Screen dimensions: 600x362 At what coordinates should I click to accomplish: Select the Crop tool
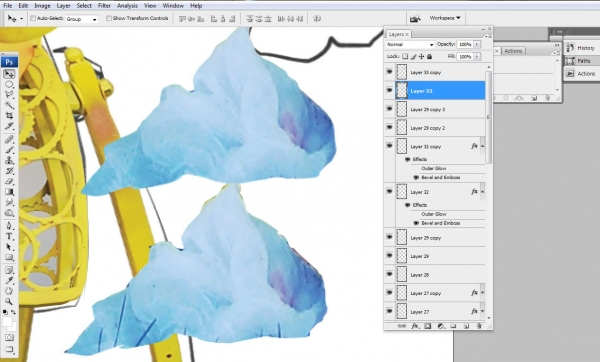(x=9, y=115)
